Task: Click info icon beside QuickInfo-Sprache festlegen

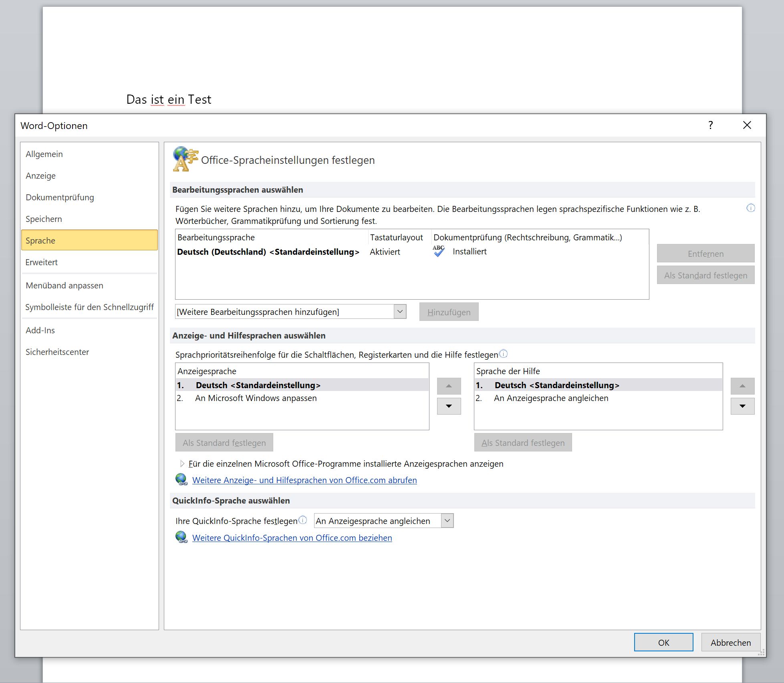Action: pos(303,520)
